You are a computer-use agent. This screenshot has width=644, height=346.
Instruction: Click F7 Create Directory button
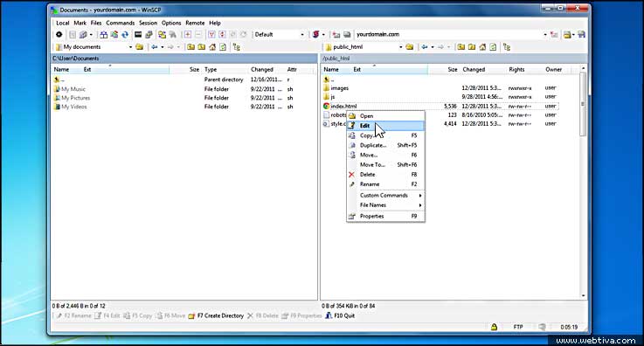pos(216,315)
